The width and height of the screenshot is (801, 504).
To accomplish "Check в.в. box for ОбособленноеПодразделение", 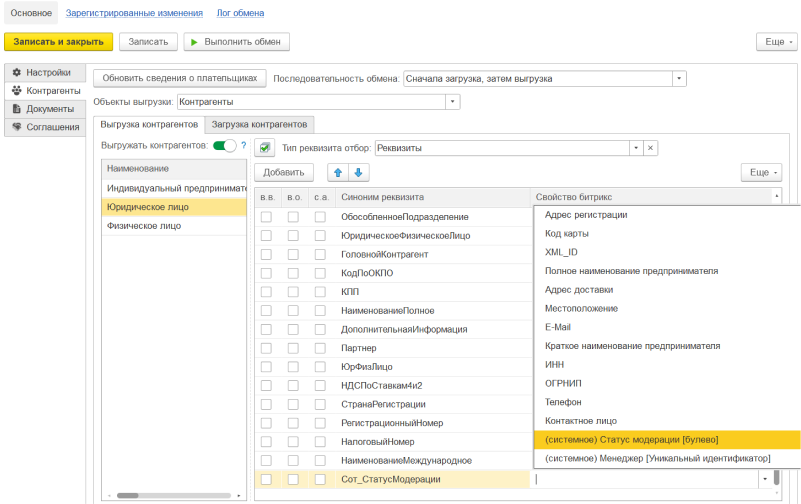I will (266, 217).
